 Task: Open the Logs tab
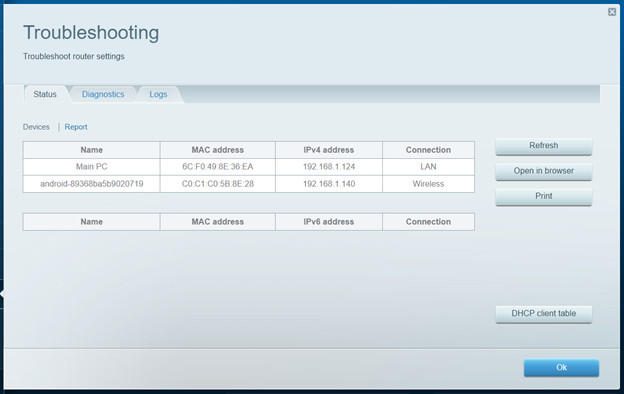point(158,94)
